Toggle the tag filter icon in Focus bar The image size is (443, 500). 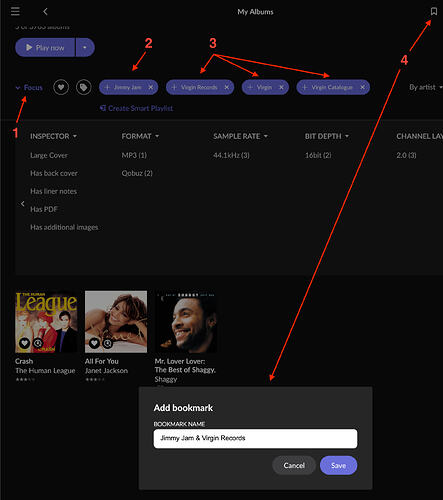coord(83,87)
